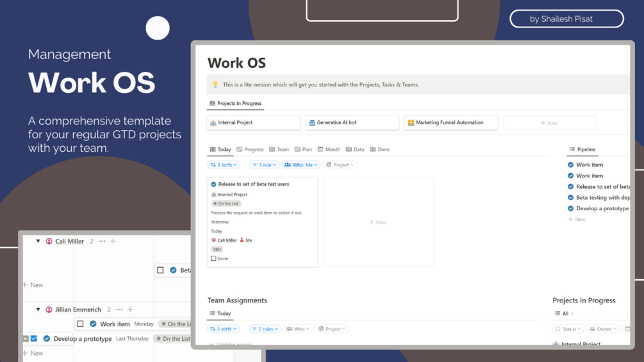
Task: Add a new project with + New card
Action: [550, 123]
